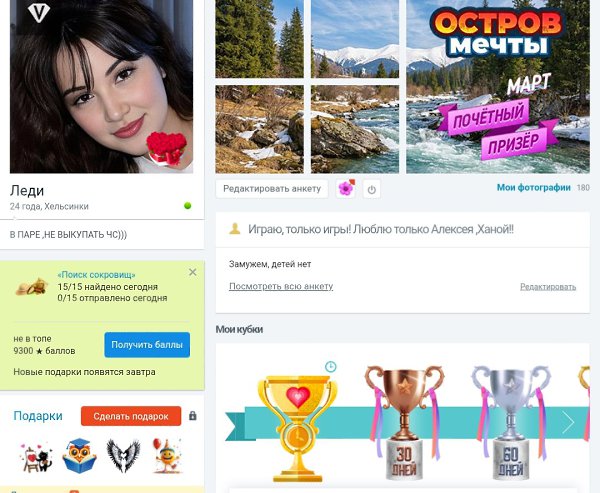Click the Редактировать link in profile info

[548, 287]
